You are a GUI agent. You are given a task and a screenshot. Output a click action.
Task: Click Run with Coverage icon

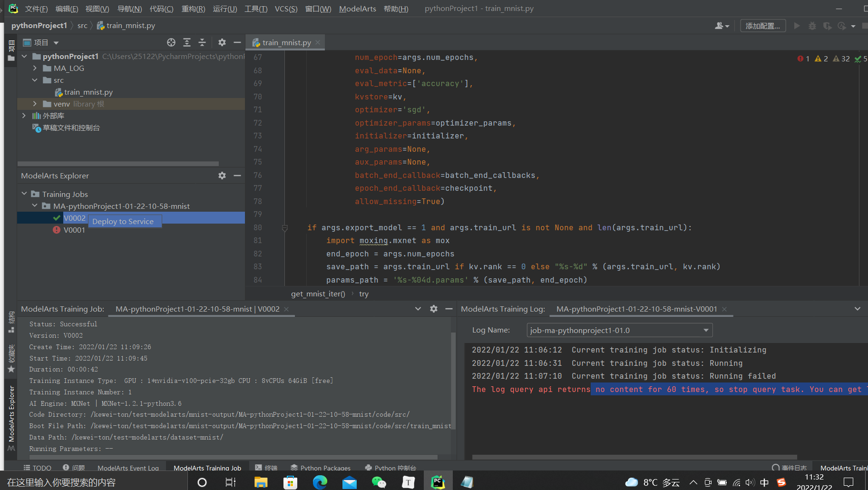[828, 26]
